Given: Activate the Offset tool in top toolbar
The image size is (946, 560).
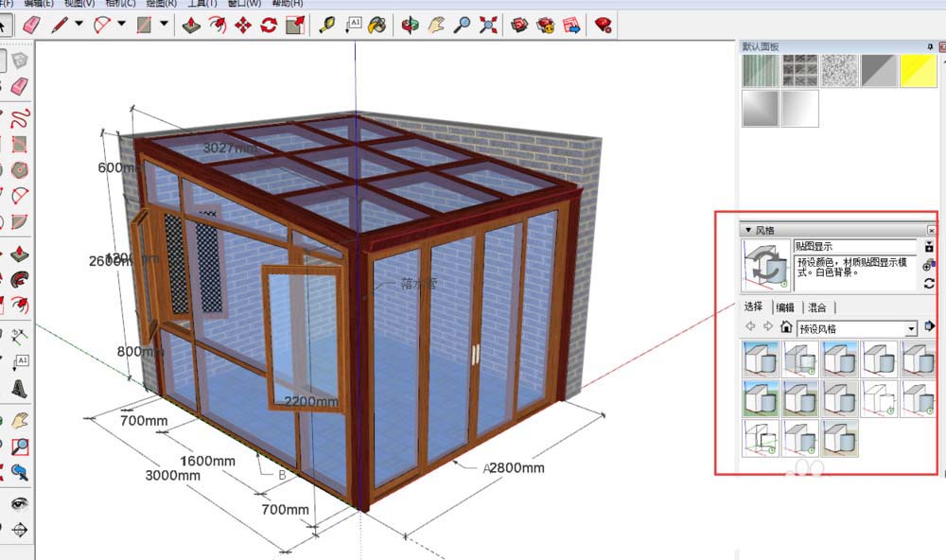Looking at the screenshot, I should click(x=218, y=25).
